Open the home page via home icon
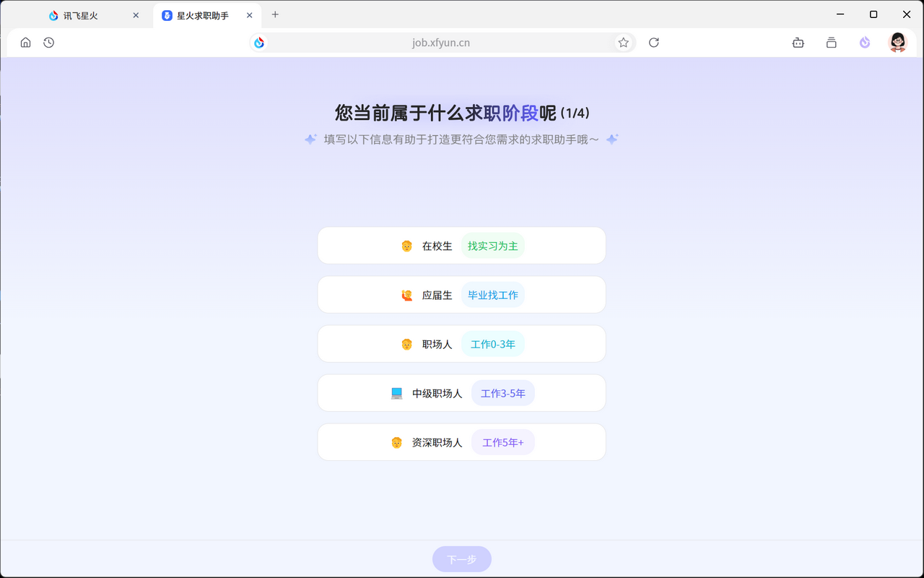 coord(25,43)
